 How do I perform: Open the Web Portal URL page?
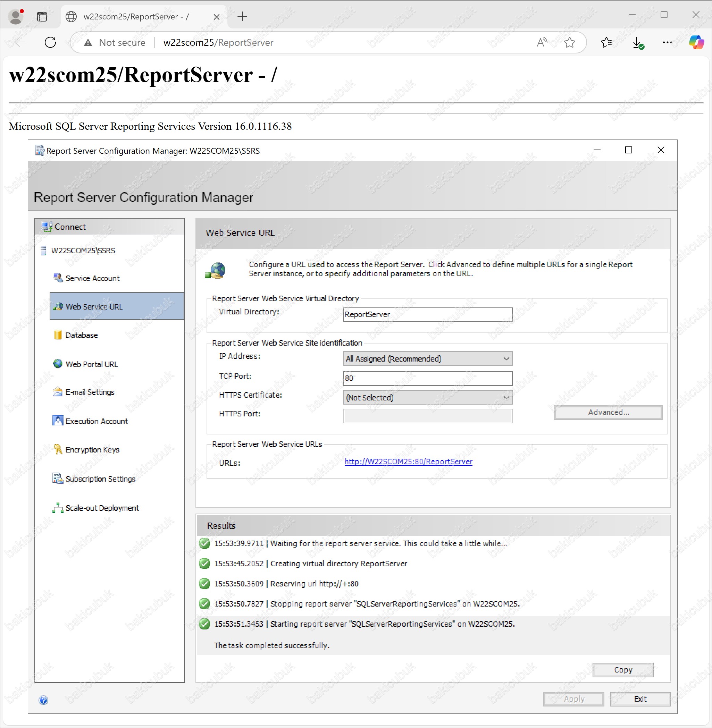(x=91, y=364)
